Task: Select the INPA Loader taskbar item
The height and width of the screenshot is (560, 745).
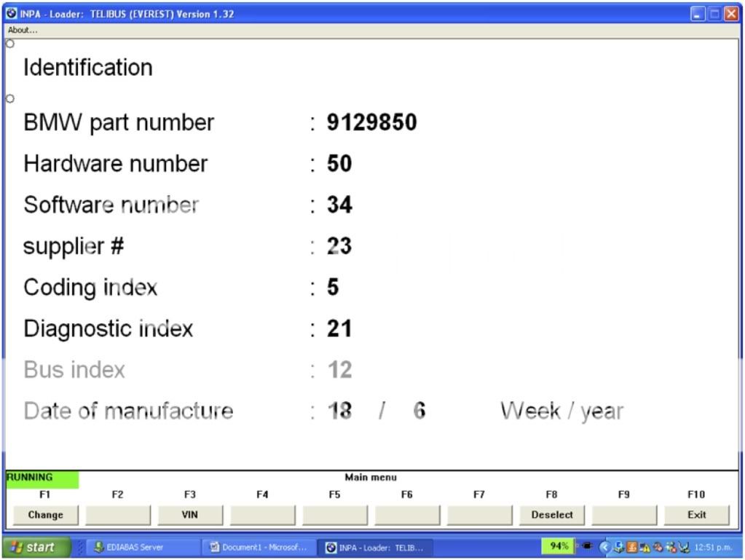Action: click(375, 548)
